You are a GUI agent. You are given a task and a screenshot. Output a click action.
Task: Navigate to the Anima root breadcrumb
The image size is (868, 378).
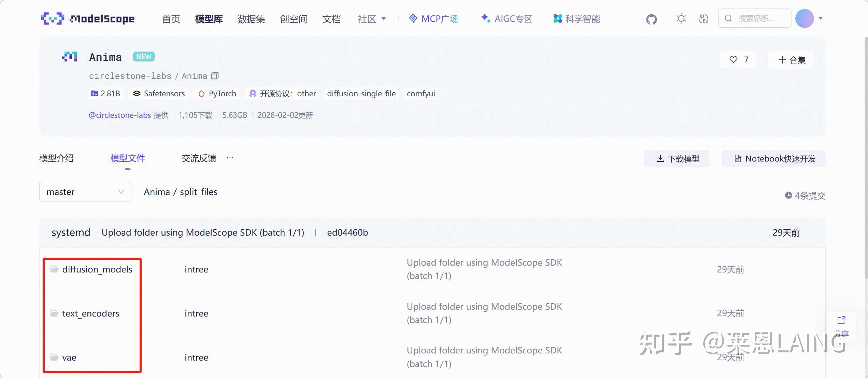click(x=157, y=192)
